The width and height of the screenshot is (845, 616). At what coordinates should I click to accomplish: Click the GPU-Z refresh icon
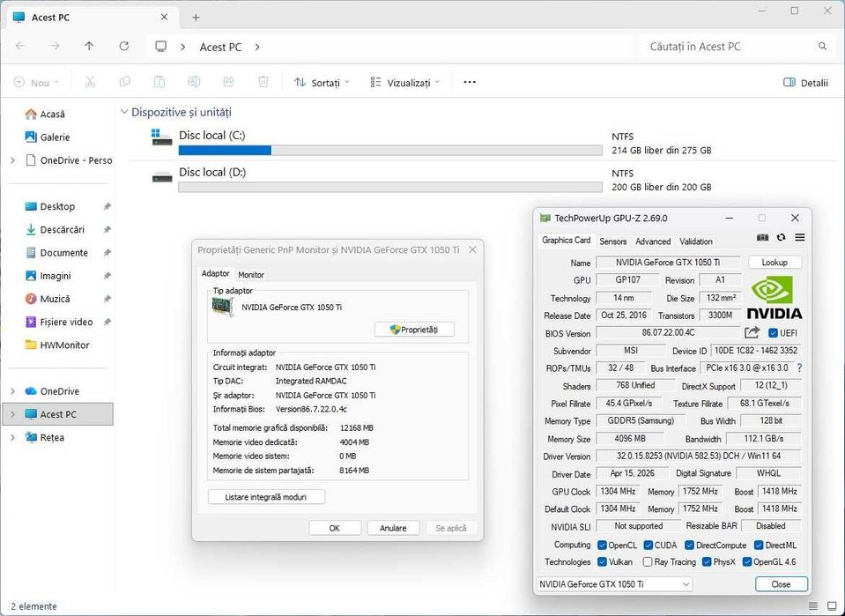[781, 238]
